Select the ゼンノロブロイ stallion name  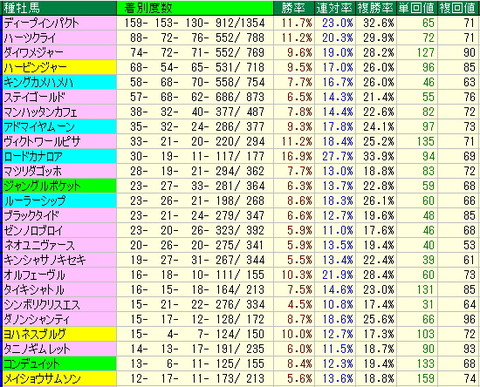(33, 230)
